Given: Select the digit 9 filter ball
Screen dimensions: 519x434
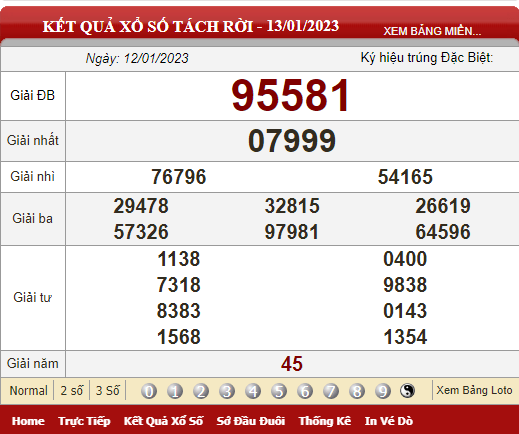Looking at the screenshot, I should [x=383, y=391].
